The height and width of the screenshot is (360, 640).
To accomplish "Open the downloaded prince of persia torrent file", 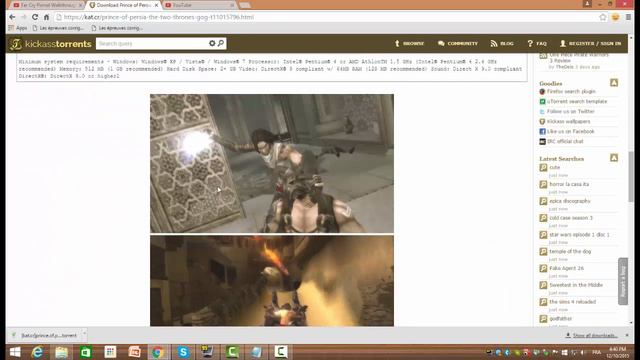I will 45,335.
